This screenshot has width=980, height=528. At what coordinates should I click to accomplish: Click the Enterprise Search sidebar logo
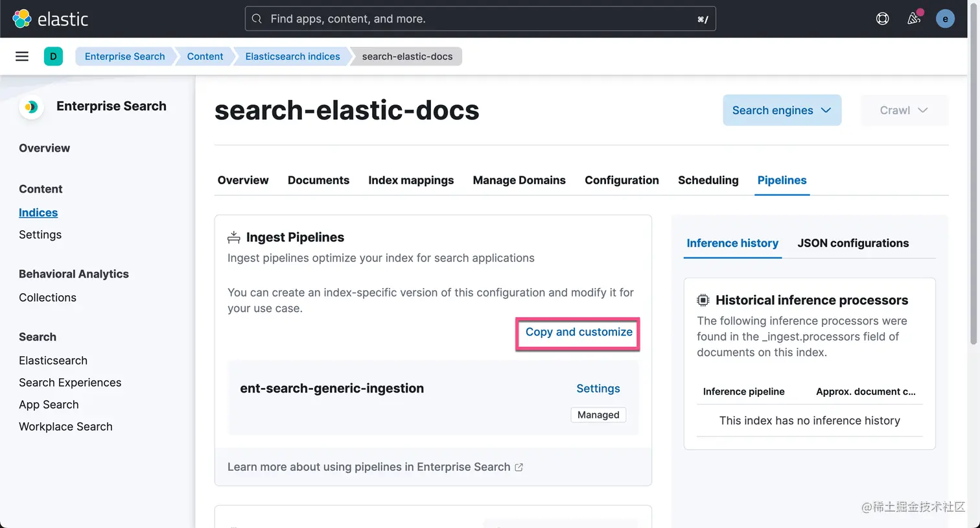(31, 107)
